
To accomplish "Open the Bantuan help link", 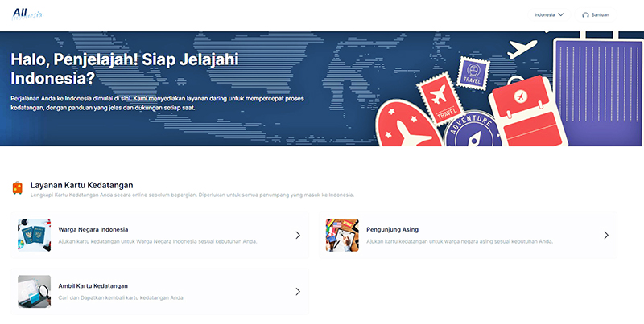I will pos(600,14).
